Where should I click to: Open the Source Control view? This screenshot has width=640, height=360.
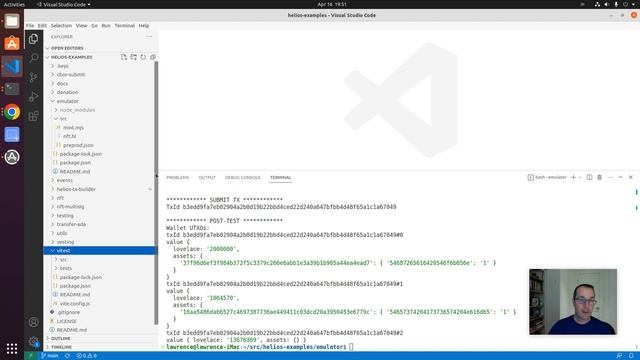click(33, 77)
